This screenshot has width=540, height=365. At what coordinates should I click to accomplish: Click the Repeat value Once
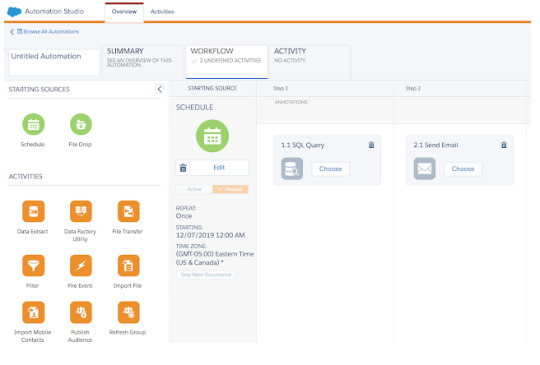coord(184,216)
